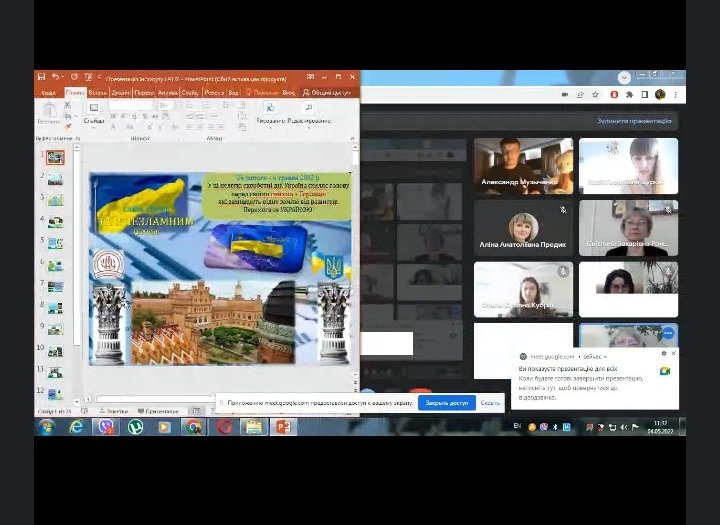Open uTorrent from the taskbar
The width and height of the screenshot is (720, 525).
(135, 427)
